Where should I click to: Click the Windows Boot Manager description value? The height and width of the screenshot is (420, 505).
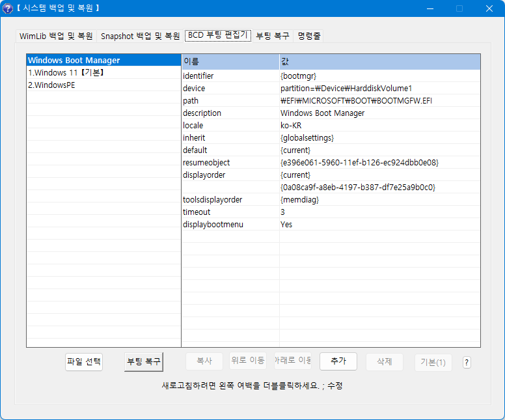pyautogui.click(x=322, y=113)
